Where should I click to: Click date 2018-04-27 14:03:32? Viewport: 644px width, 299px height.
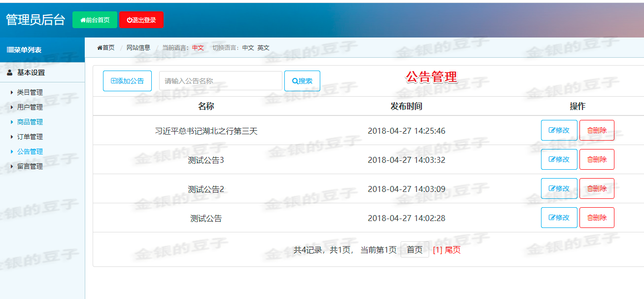[x=407, y=160]
